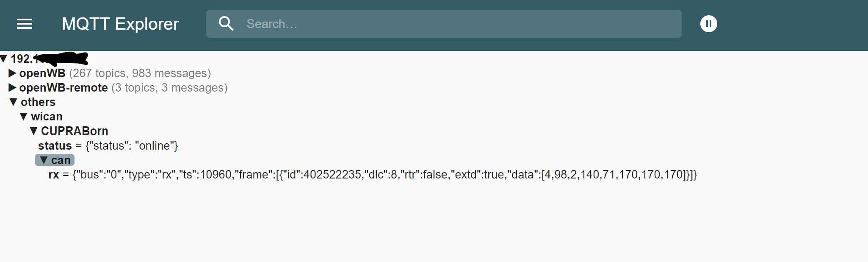Select the status topic
Viewport: 868px width, 262px height.
pos(55,146)
